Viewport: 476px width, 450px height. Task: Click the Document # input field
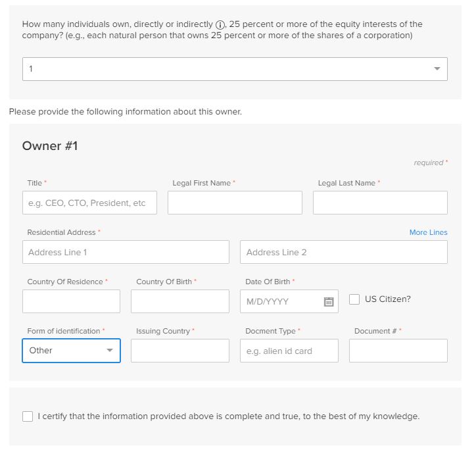(x=398, y=351)
